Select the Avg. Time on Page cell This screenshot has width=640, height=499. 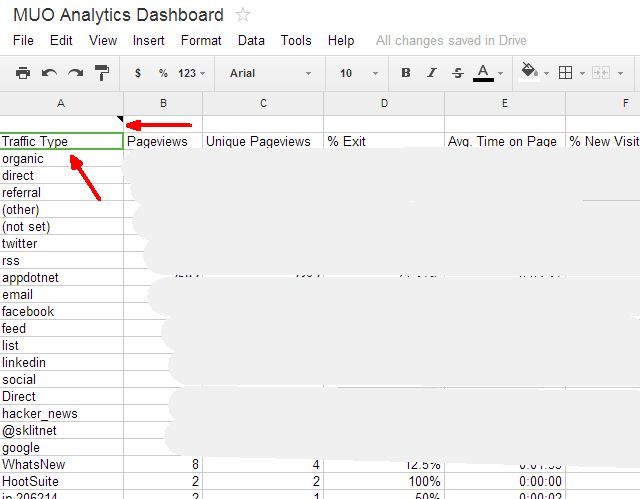coord(505,141)
